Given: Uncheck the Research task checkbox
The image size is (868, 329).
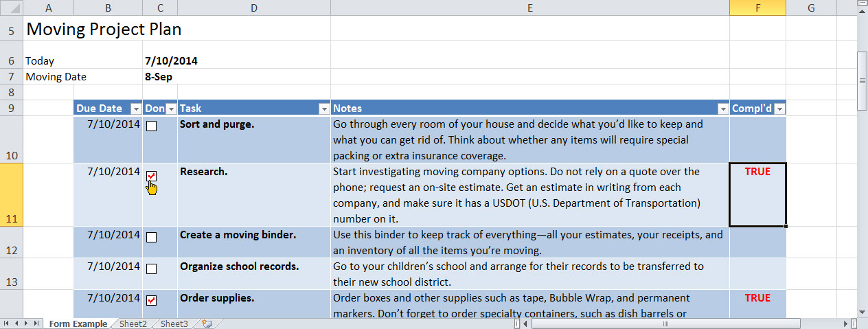Looking at the screenshot, I should pyautogui.click(x=152, y=177).
